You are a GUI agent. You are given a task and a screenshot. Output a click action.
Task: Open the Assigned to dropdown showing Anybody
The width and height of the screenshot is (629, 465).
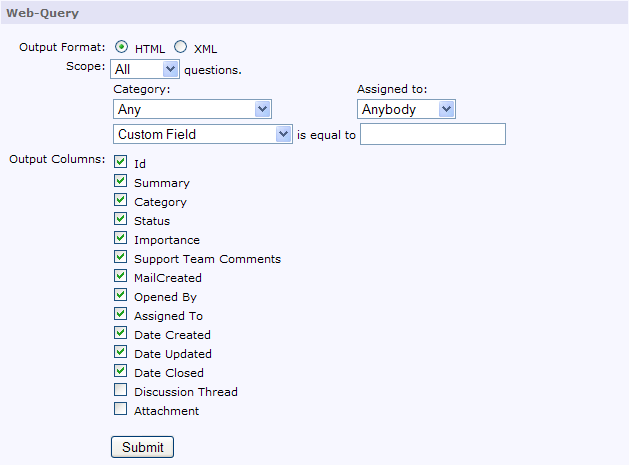pyautogui.click(x=406, y=109)
